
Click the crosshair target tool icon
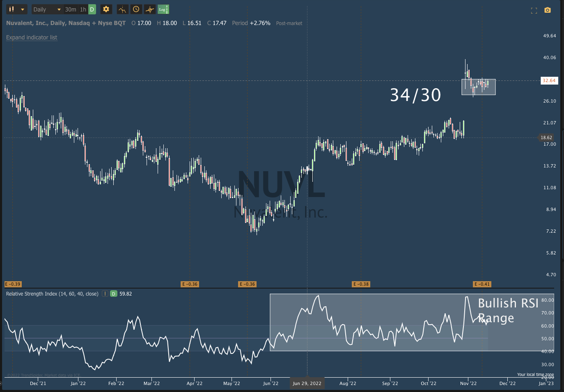[150, 9]
